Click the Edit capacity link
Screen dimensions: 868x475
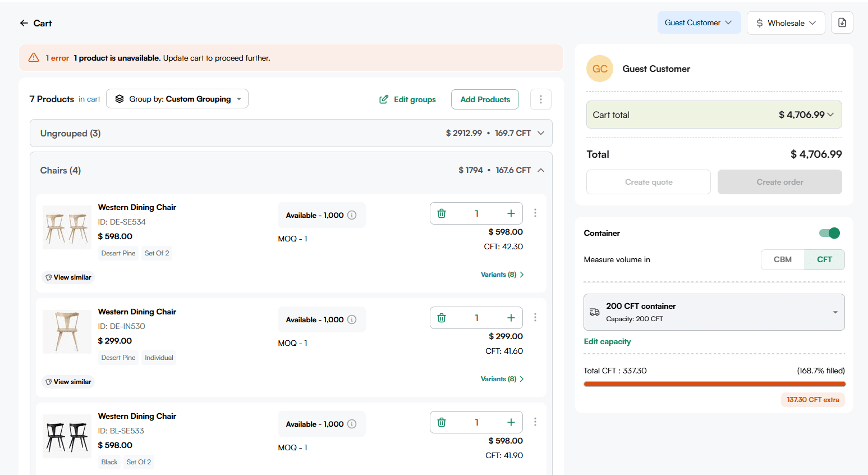607,341
